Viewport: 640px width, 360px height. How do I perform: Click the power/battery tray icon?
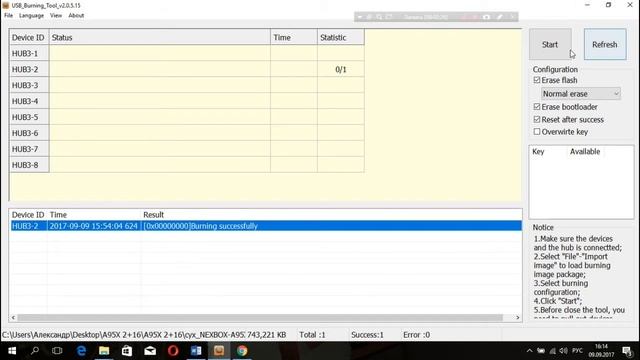pos(541,351)
